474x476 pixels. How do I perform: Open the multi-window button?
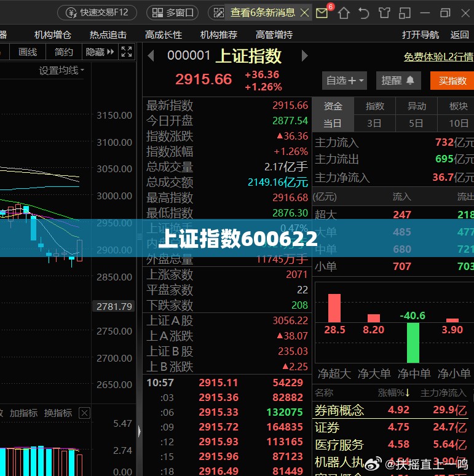click(172, 13)
